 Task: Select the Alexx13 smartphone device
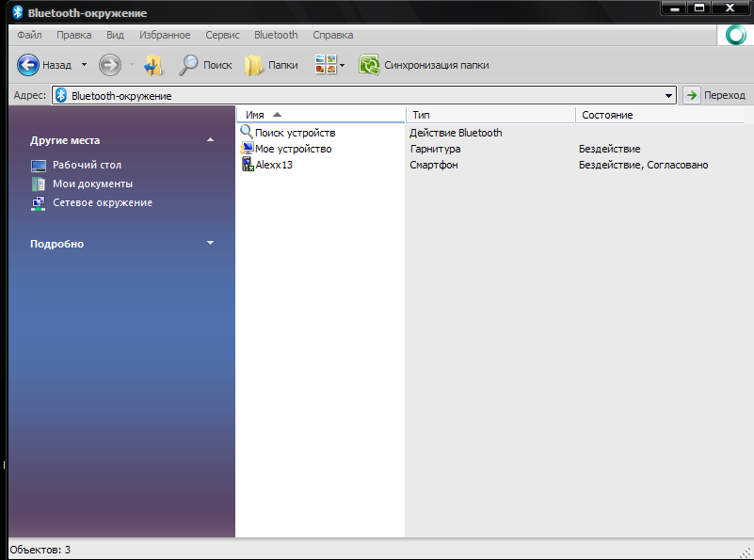pyautogui.click(x=274, y=165)
